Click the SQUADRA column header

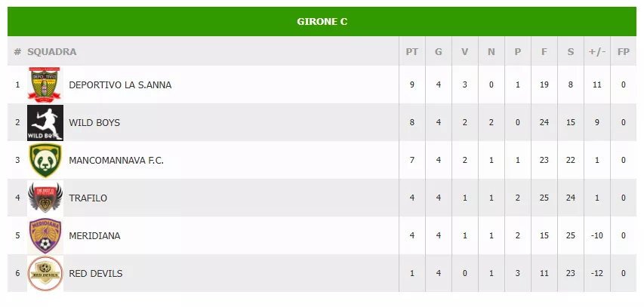(52, 52)
